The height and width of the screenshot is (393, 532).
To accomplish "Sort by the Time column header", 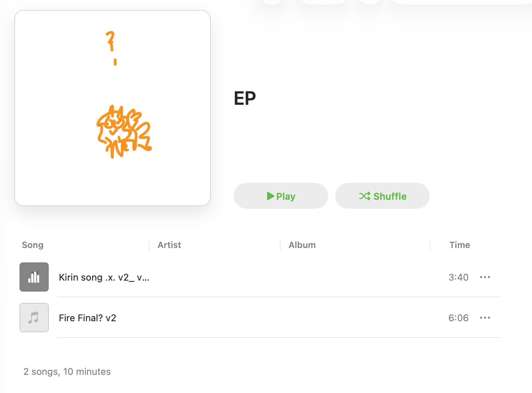I will [x=459, y=245].
